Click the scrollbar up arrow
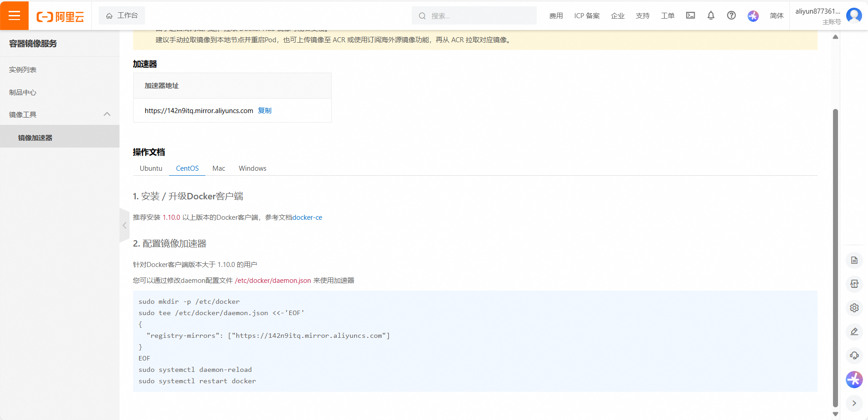Viewport: 868px width, 420px height. tap(835, 37)
